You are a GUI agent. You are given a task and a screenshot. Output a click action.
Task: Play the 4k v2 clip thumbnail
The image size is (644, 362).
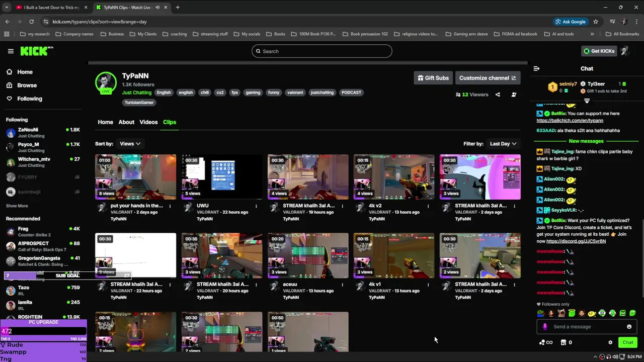(x=394, y=177)
